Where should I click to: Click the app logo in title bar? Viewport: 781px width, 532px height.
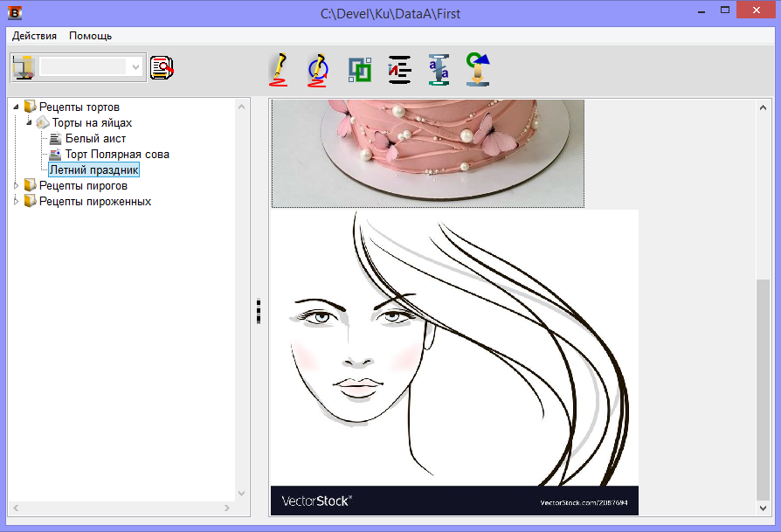pos(15,12)
